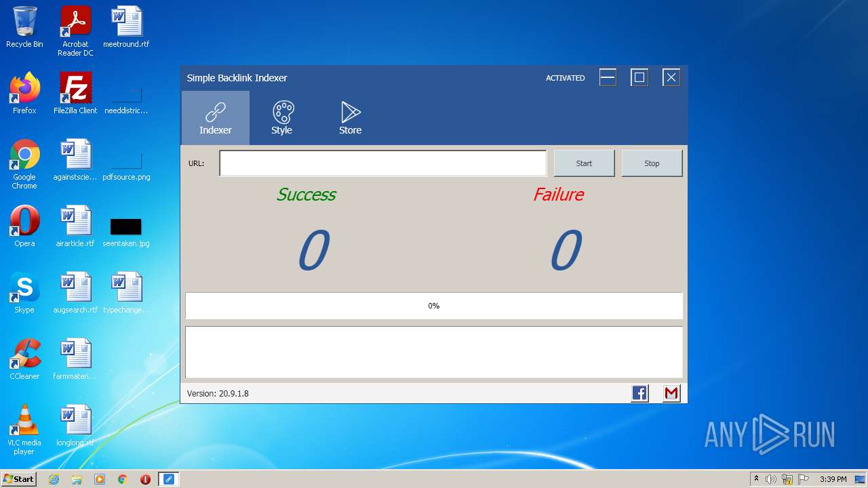The width and height of the screenshot is (868, 488).
Task: Click the ACTIVATED status label
Action: [x=565, y=78]
